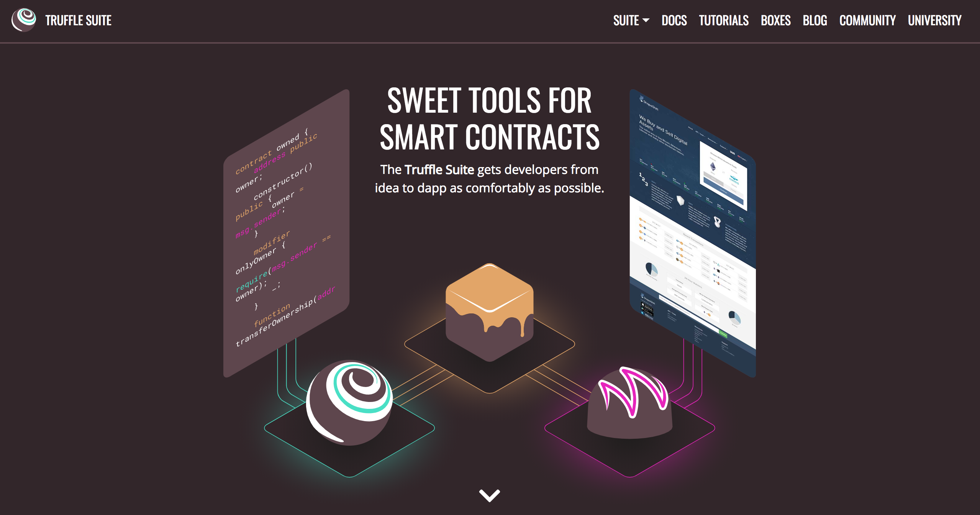Expand the Suite dropdown menu

click(x=628, y=20)
